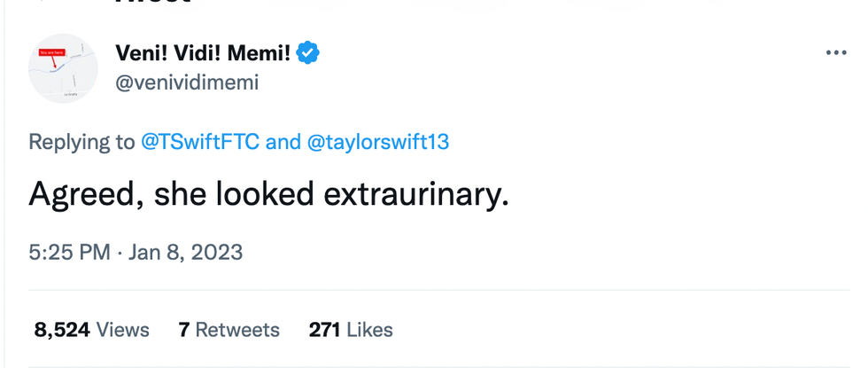Open the Veni! Vidi! Memi! display name
The image size is (868, 368).
[x=203, y=53]
